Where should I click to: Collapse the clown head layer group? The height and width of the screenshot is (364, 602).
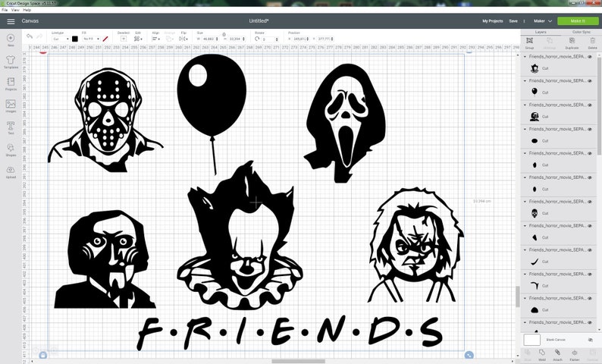(x=525, y=57)
